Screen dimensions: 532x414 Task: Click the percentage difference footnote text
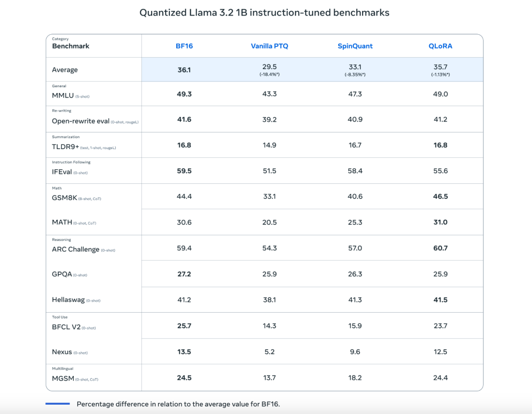pos(178,404)
